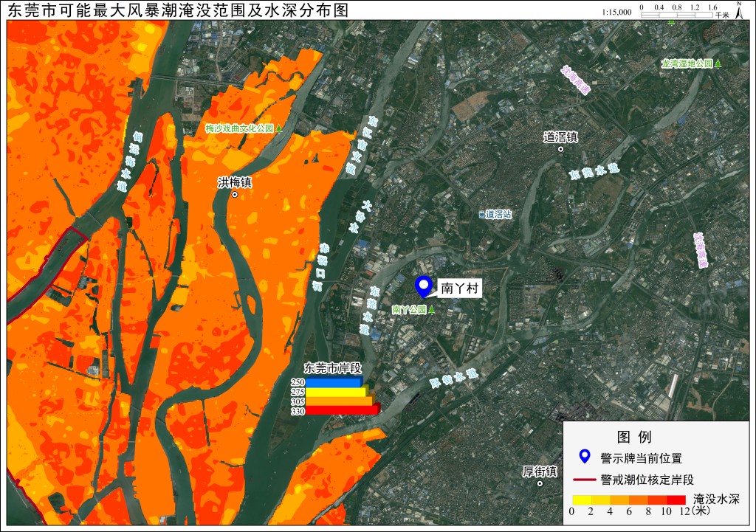Viewport: 756px width, 532px height.
Task: Click the blue pin icon in the legend
Action: pyautogui.click(x=585, y=456)
